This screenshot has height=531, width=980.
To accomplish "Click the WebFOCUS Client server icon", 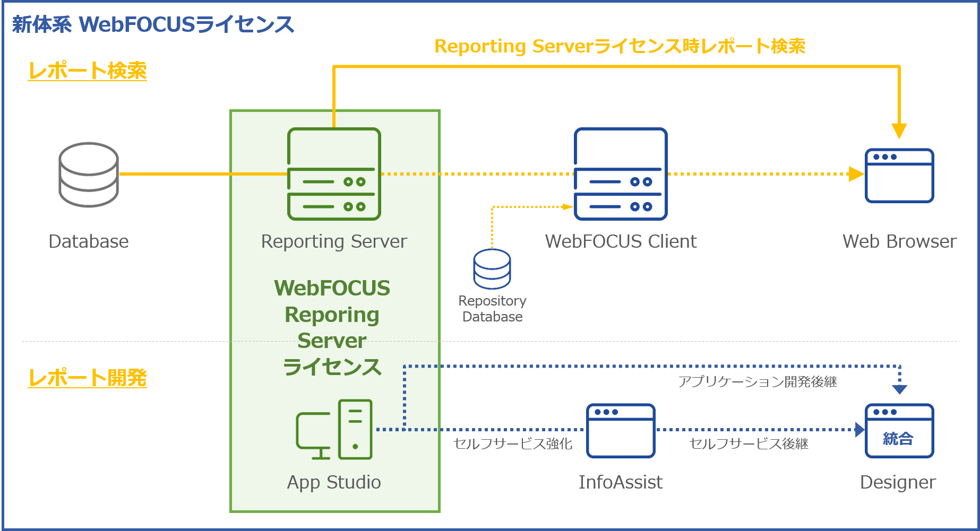I will point(620,174).
